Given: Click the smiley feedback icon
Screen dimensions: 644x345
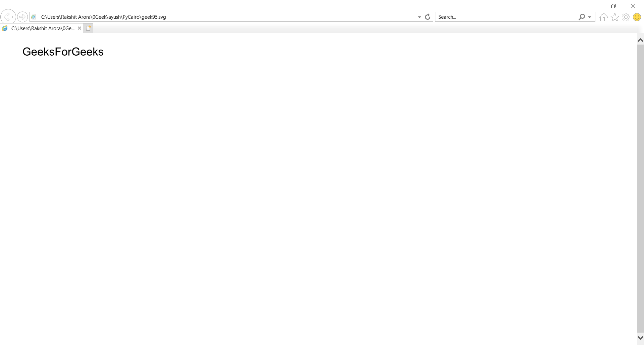Looking at the screenshot, I should 637,17.
